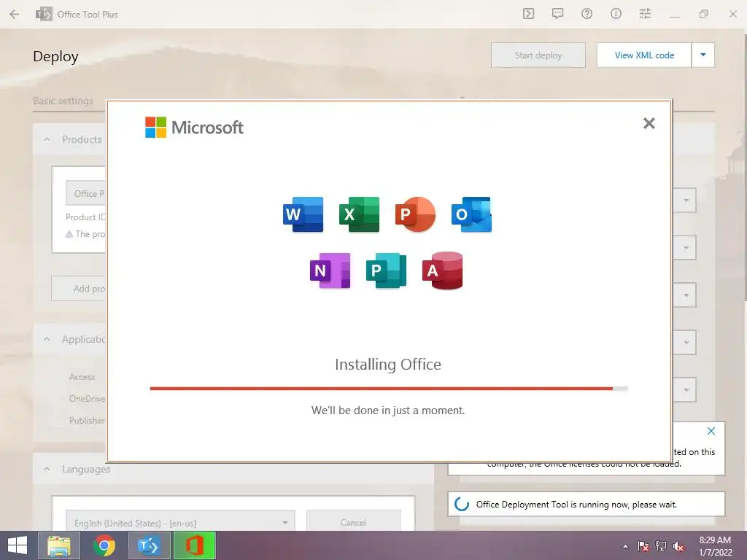
Task: Click the Word icon in installer
Action: pos(303,214)
